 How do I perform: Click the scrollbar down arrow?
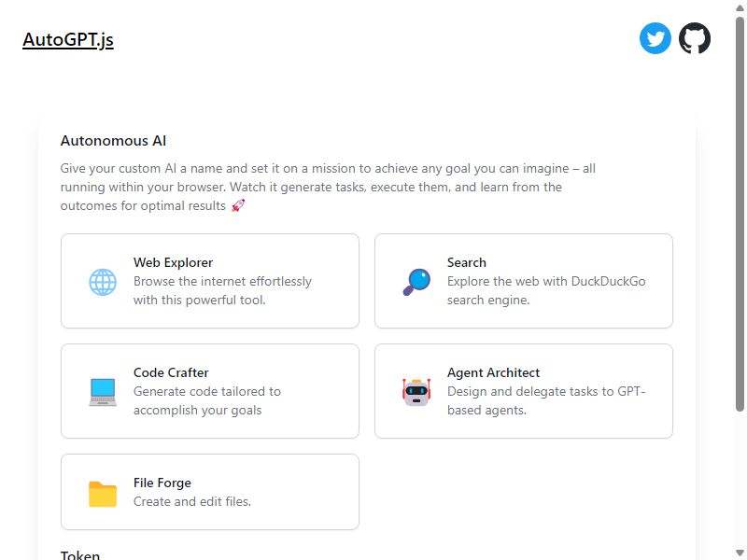click(740, 553)
